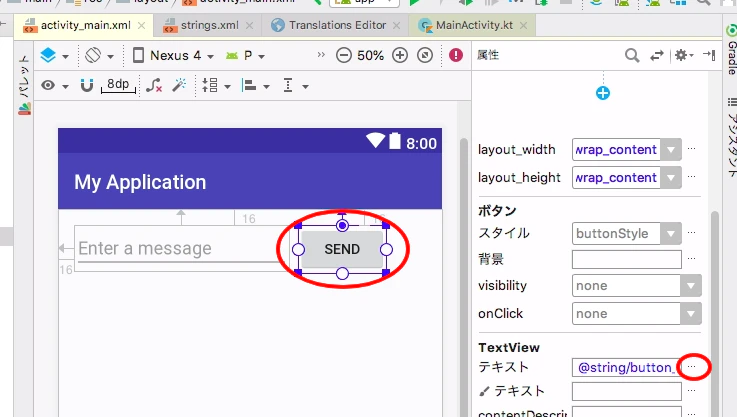737x417 pixels.
Task: Close the MainActivity.kt tab
Action: point(523,25)
